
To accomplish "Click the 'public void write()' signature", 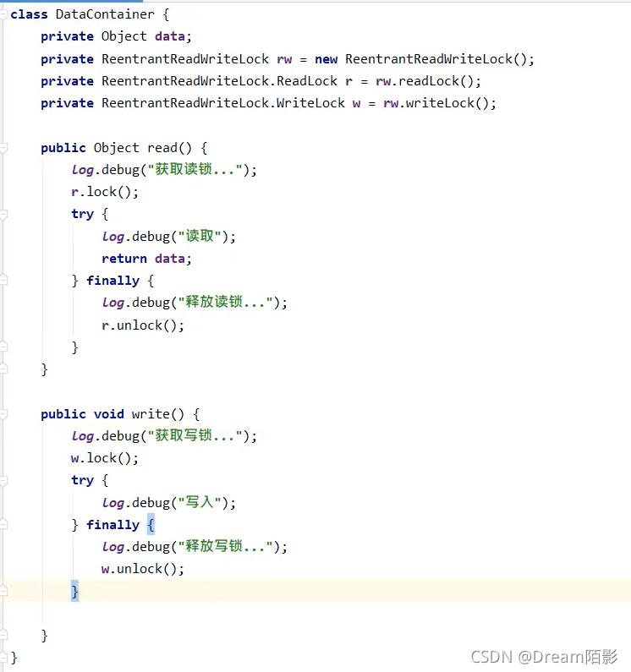I will pyautogui.click(x=112, y=414).
